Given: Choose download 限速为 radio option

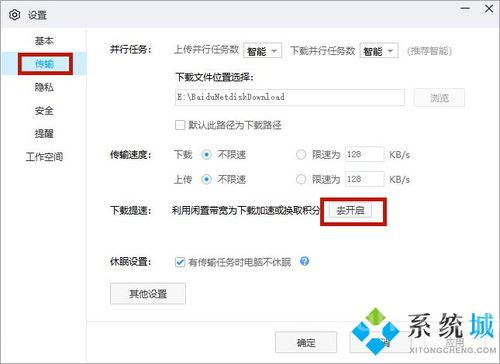Looking at the screenshot, I should (x=301, y=155).
